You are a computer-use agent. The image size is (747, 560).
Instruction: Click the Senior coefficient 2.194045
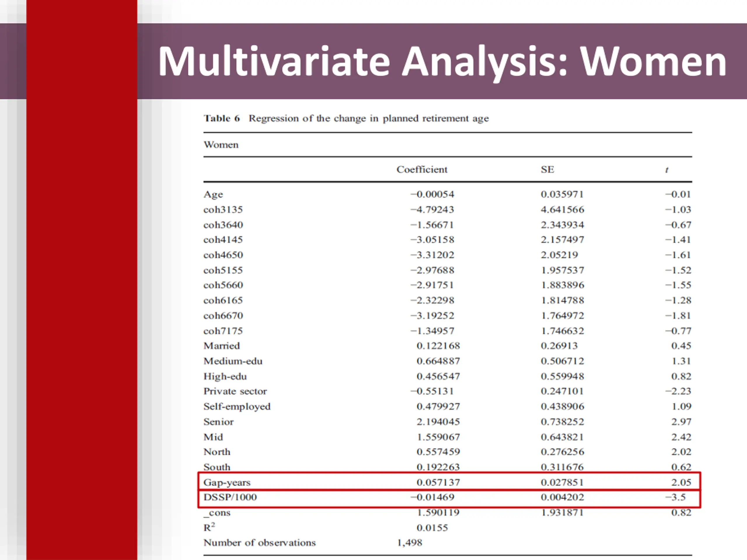[x=438, y=421]
